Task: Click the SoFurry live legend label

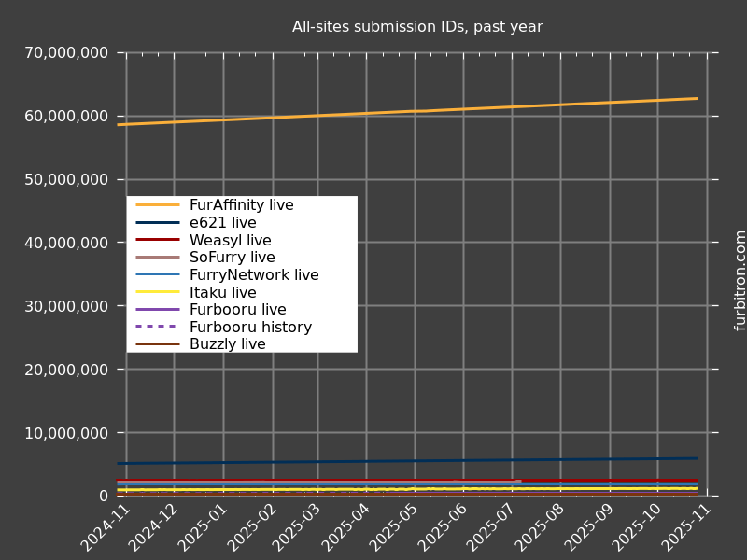Action: tap(232, 258)
